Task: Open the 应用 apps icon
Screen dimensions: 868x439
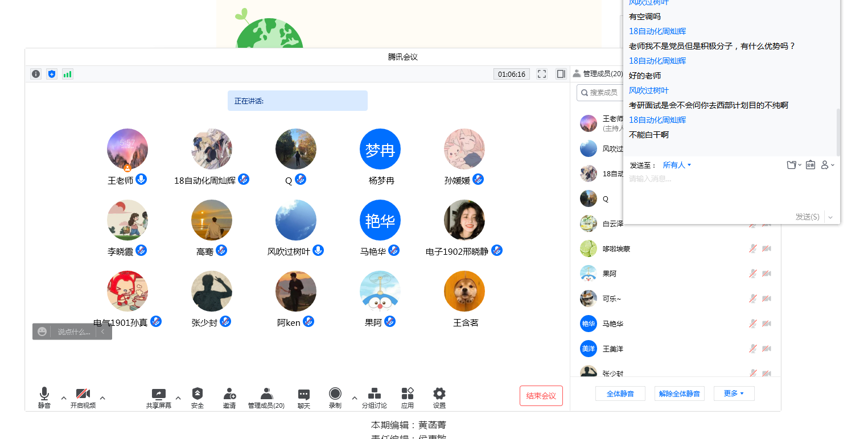Action: (407, 394)
